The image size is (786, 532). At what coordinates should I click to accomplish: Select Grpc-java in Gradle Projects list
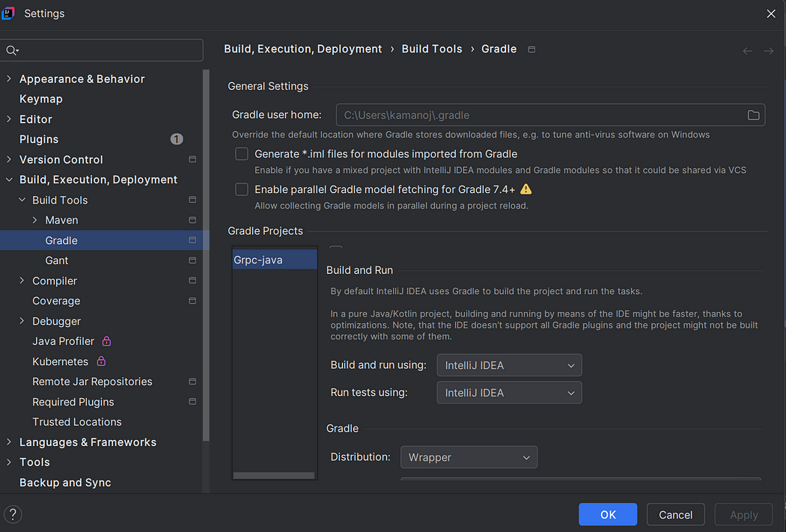[x=275, y=260]
